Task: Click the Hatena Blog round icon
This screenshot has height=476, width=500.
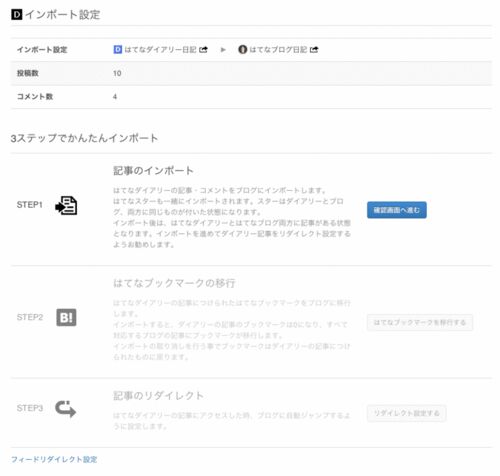Action: click(242, 50)
